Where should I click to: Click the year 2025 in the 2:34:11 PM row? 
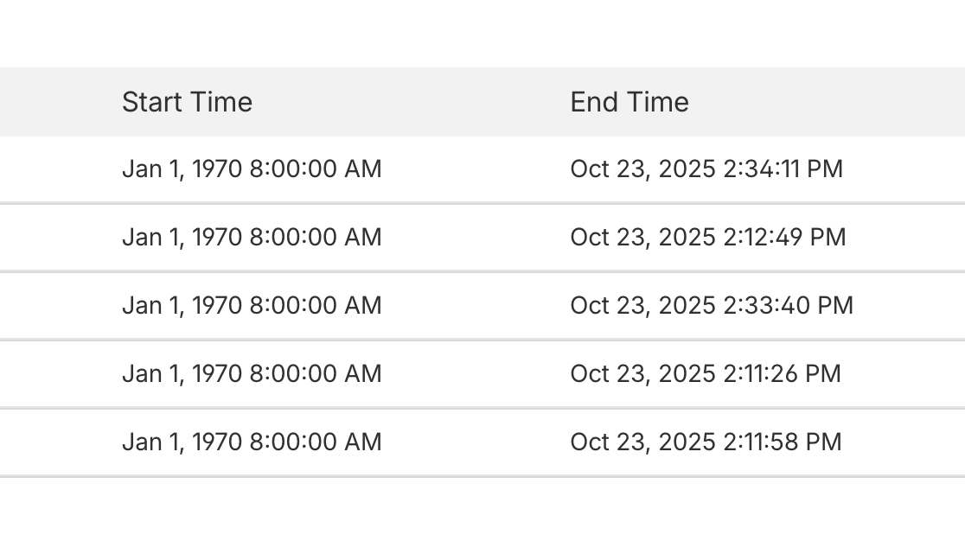(x=687, y=169)
